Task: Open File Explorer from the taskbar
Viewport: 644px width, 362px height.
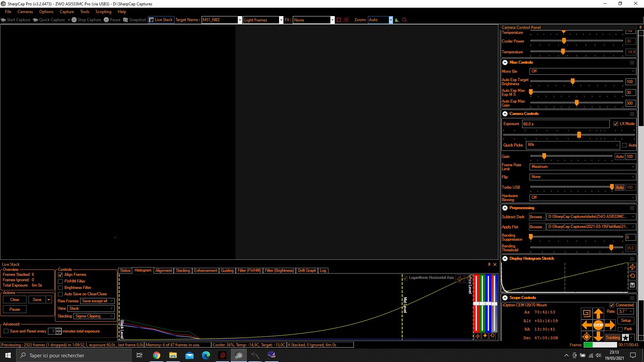Action: (x=173, y=355)
